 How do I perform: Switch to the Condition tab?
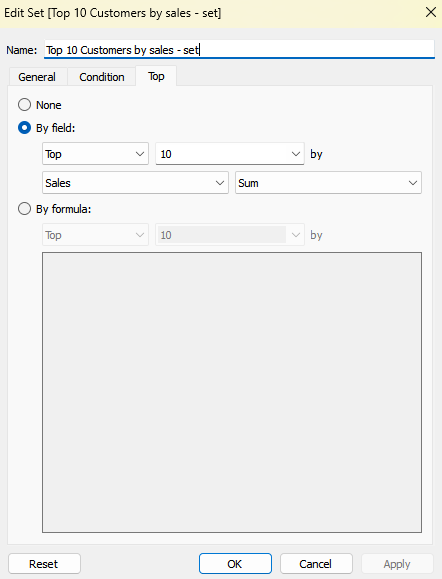(x=102, y=77)
